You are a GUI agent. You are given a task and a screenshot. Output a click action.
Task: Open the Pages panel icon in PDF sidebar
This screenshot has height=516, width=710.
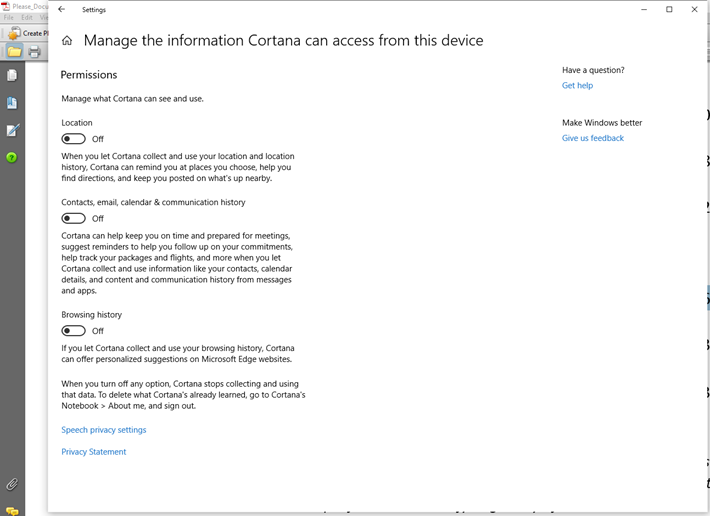(x=12, y=75)
